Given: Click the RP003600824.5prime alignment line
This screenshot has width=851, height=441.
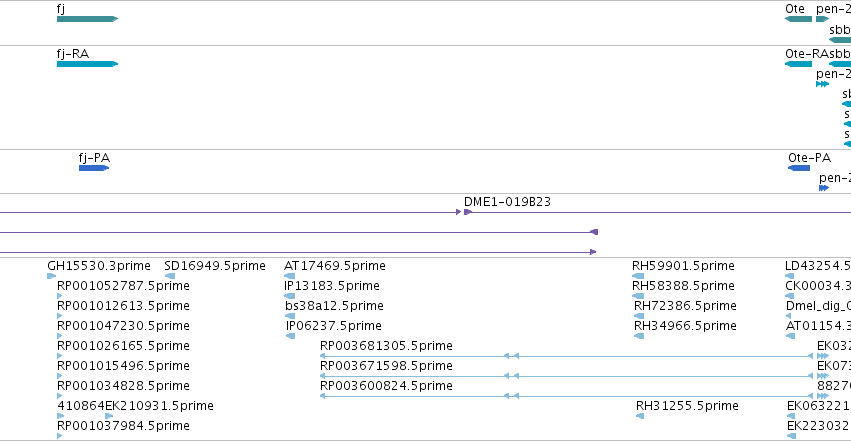Looking at the screenshot, I should click(x=567, y=396).
